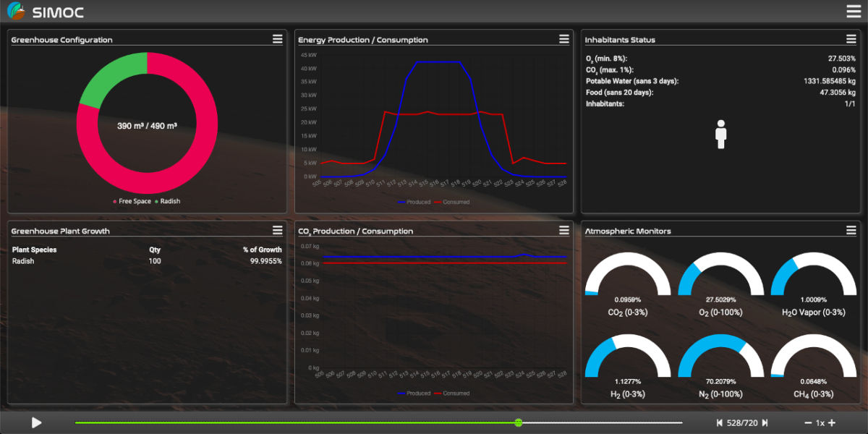Skip to the last simulation step
Screen dimensions: 868x434
point(765,423)
